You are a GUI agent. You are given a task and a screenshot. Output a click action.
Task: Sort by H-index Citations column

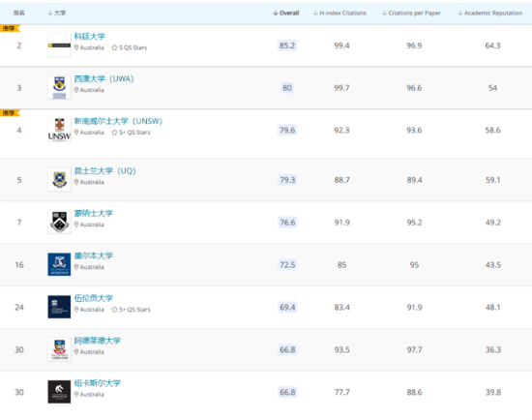[x=340, y=13]
